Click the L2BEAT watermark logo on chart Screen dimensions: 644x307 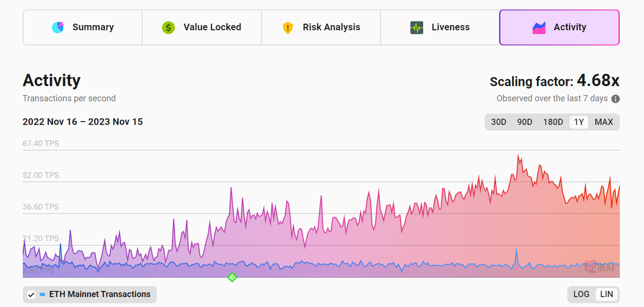coord(600,267)
